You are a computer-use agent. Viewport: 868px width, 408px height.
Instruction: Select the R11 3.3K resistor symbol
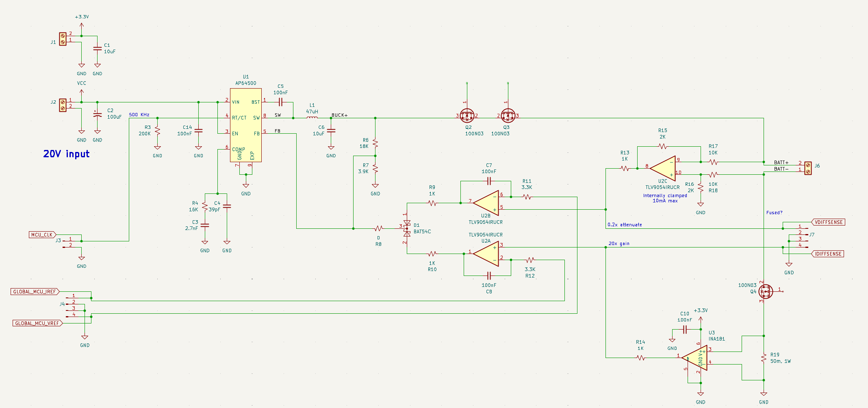[527, 197]
